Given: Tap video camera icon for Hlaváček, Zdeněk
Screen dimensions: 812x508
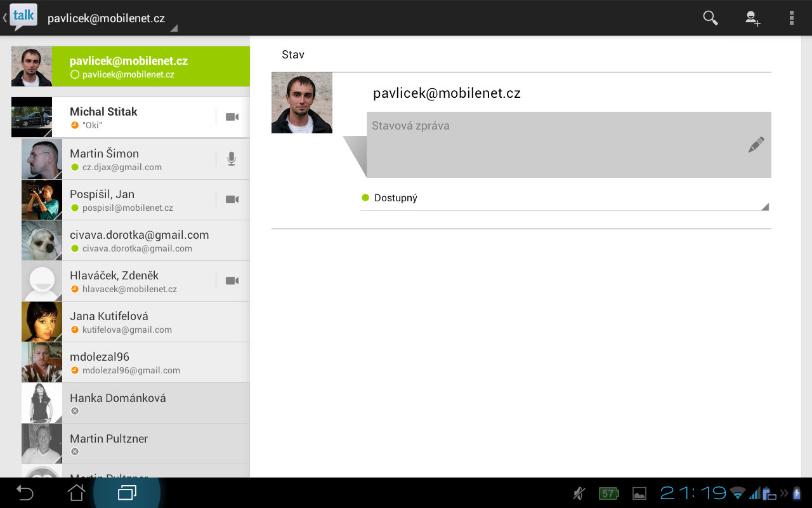Looking at the screenshot, I should click(232, 281).
